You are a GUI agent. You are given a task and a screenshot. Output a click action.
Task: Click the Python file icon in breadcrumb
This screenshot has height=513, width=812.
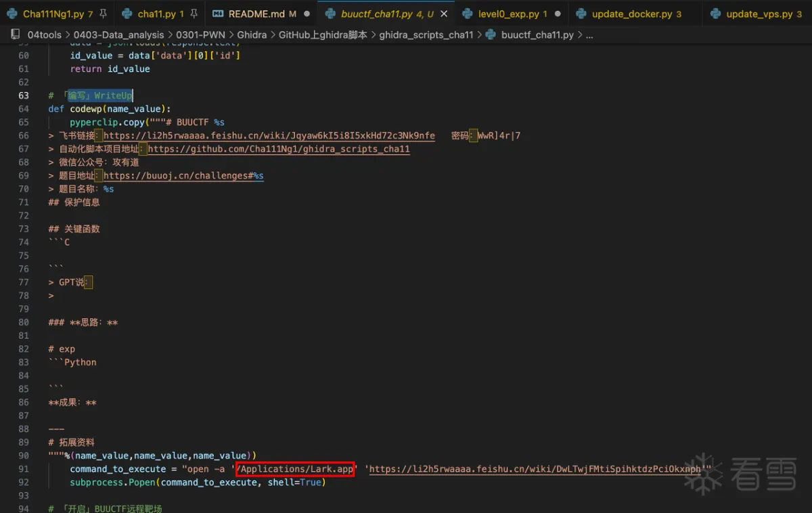coord(491,35)
